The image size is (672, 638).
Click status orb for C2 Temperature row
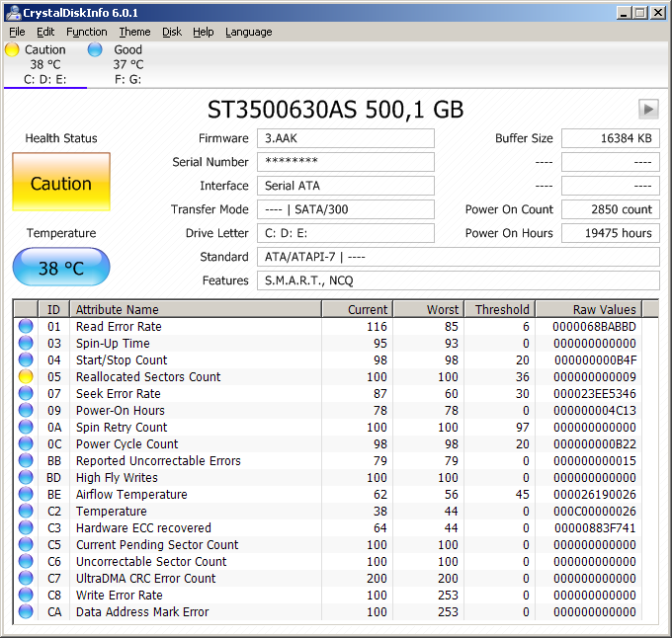pyautogui.click(x=26, y=511)
